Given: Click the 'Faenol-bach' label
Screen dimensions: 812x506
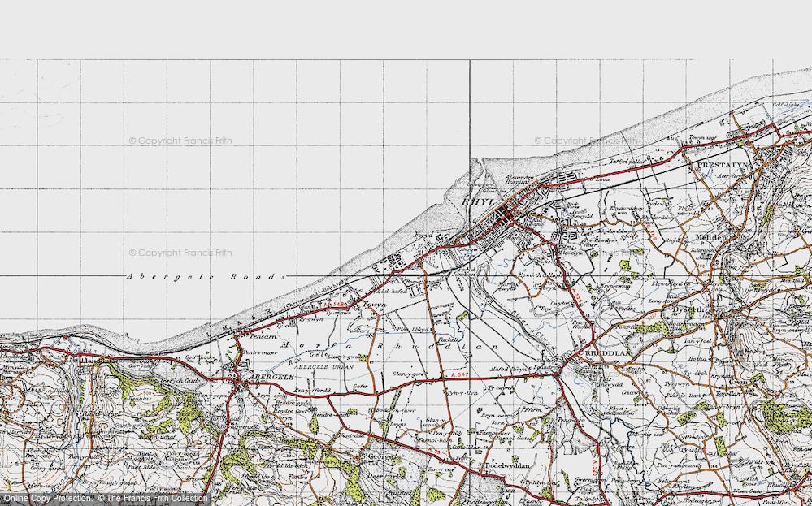Looking at the screenshot, I should [435, 439].
